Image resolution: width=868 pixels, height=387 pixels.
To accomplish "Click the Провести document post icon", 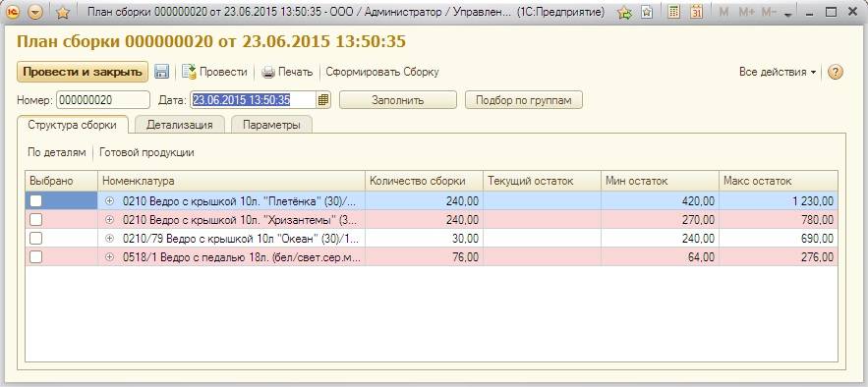I will click(x=190, y=72).
